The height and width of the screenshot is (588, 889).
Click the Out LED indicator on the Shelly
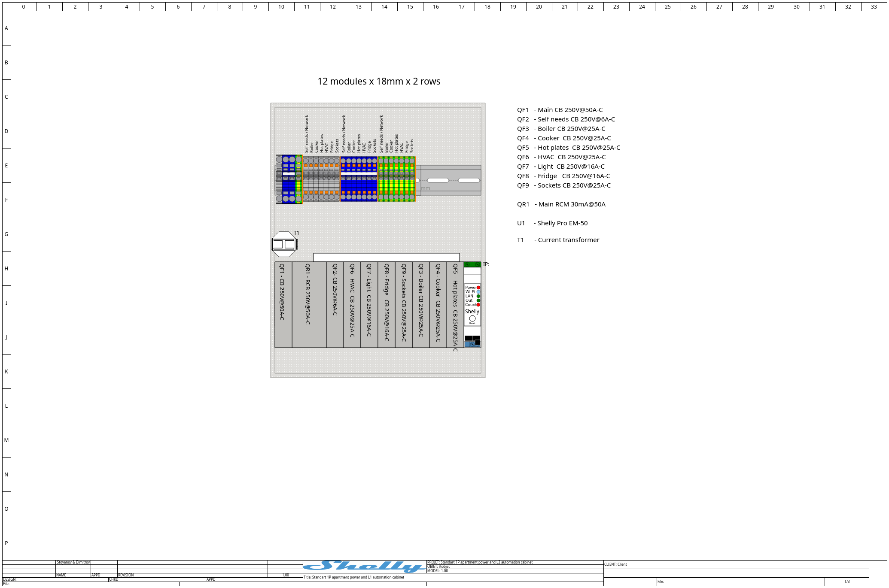click(478, 300)
